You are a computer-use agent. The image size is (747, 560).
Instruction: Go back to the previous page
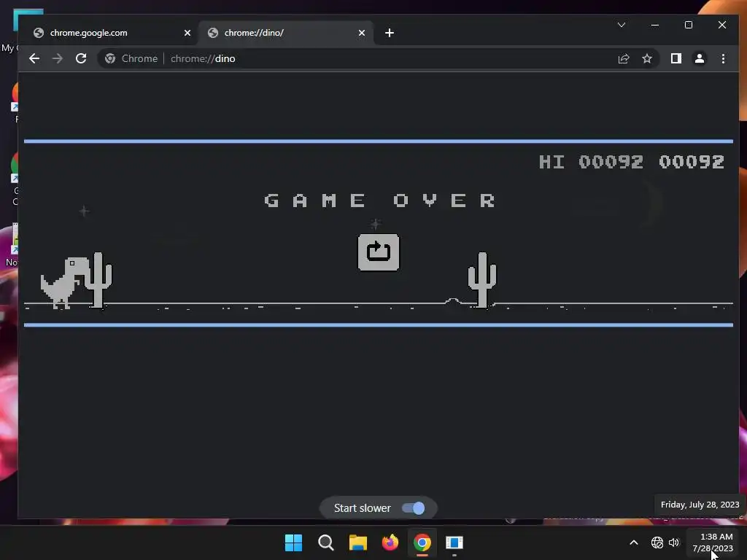(x=34, y=58)
